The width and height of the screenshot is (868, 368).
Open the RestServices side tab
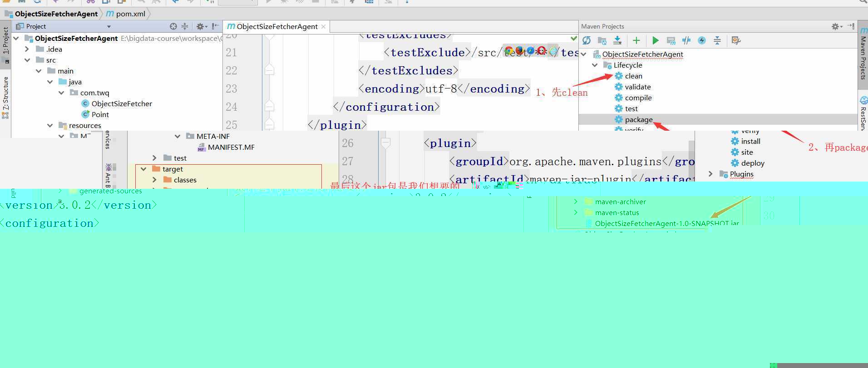click(x=863, y=113)
